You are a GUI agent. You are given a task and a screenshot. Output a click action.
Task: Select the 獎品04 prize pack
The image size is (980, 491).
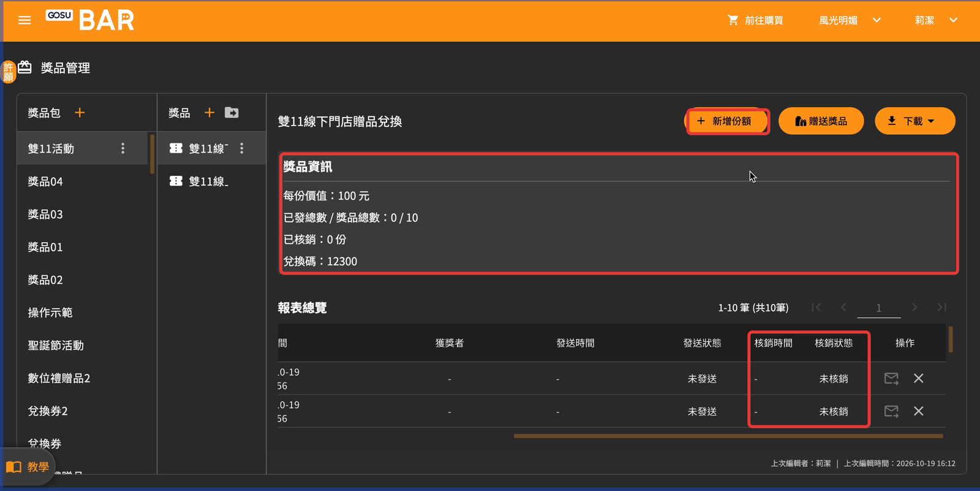[x=83, y=181]
